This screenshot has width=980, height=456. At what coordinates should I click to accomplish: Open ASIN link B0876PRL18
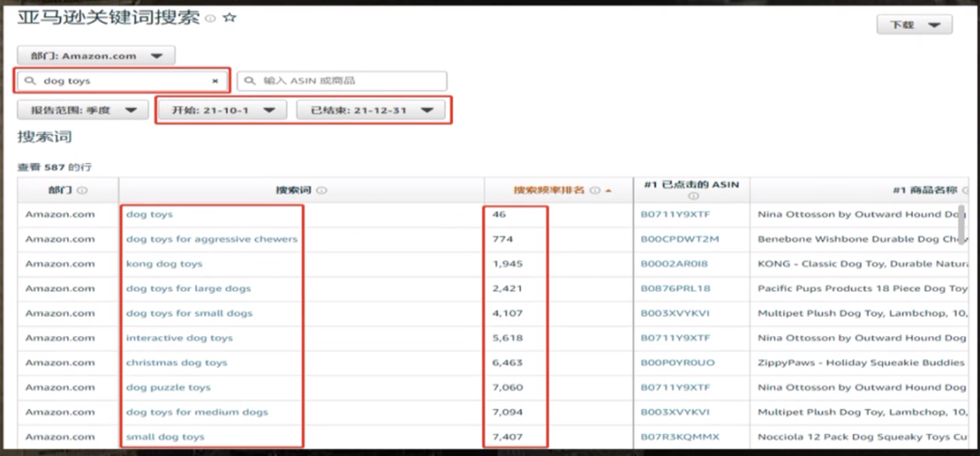tap(675, 288)
